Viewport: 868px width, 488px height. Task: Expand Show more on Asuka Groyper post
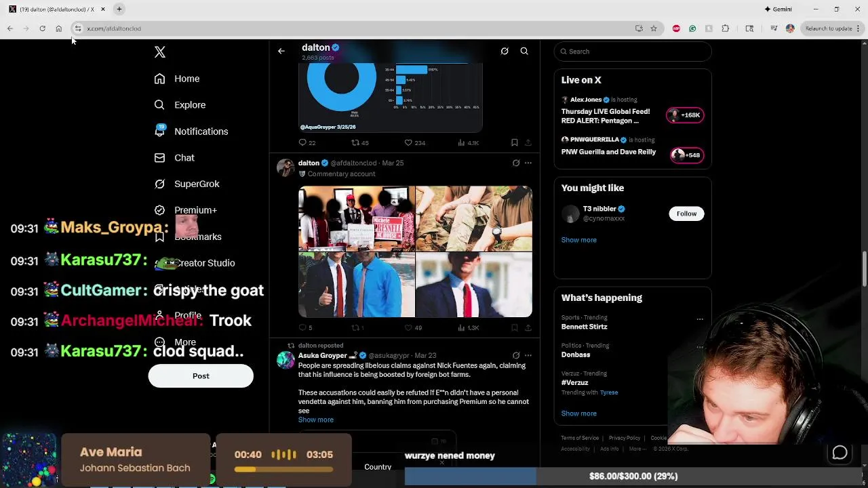tap(316, 420)
